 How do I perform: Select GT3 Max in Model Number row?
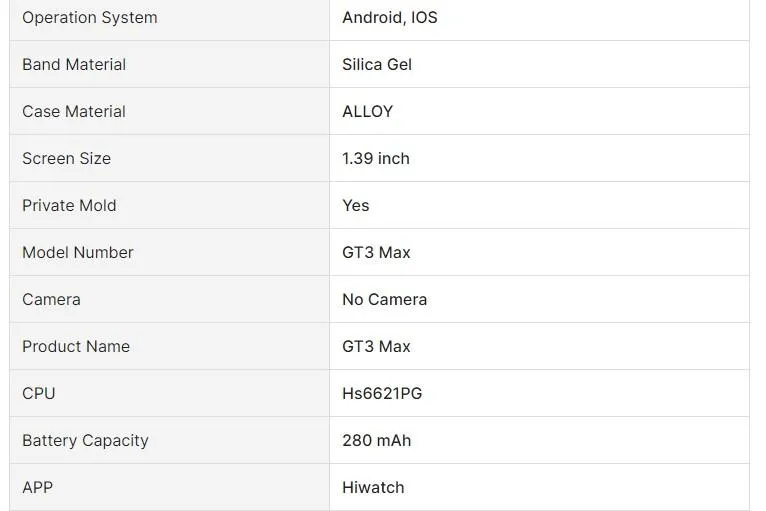(x=376, y=253)
